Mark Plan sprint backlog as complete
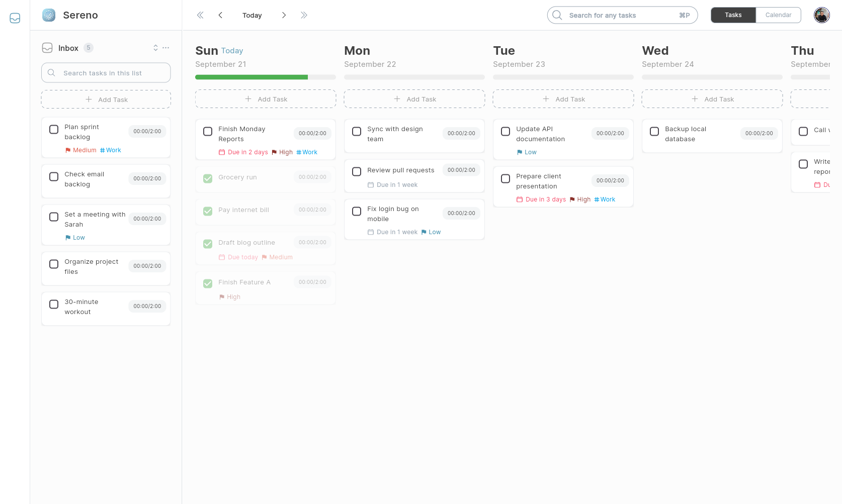 [x=54, y=129]
